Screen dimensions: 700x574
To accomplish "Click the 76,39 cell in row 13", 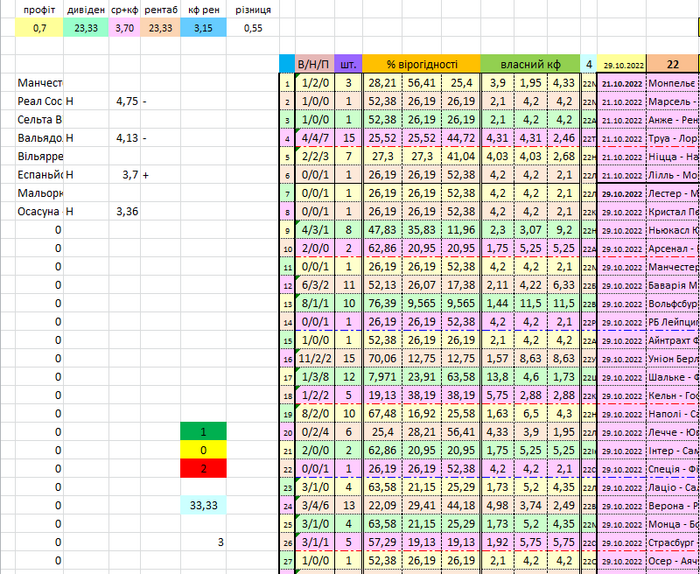I will (x=383, y=303).
